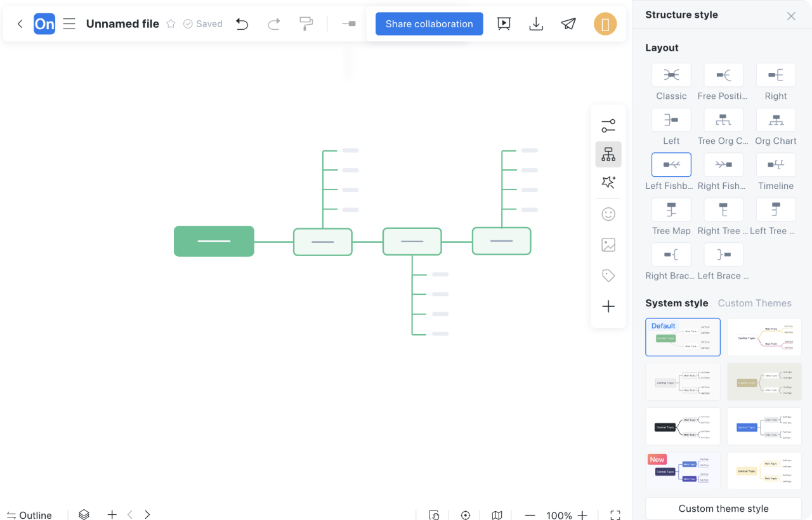
Task: Star the Unnamed file as favorite
Action: tap(171, 24)
